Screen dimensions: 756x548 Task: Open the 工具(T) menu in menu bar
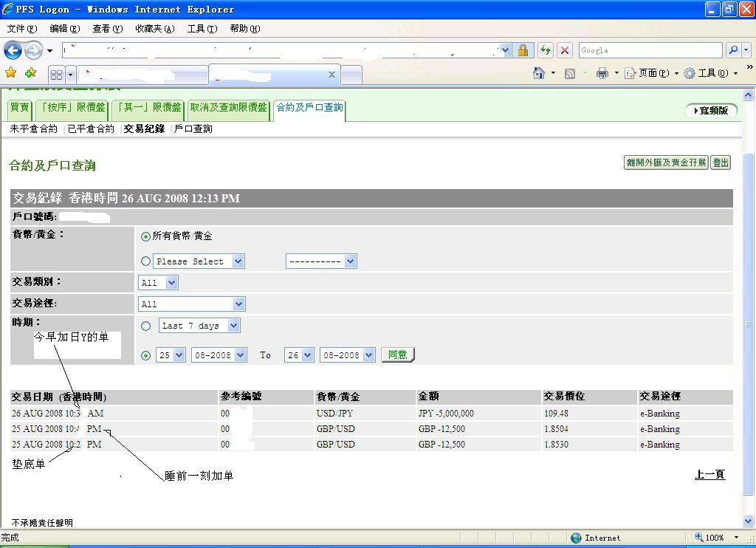pyautogui.click(x=202, y=29)
